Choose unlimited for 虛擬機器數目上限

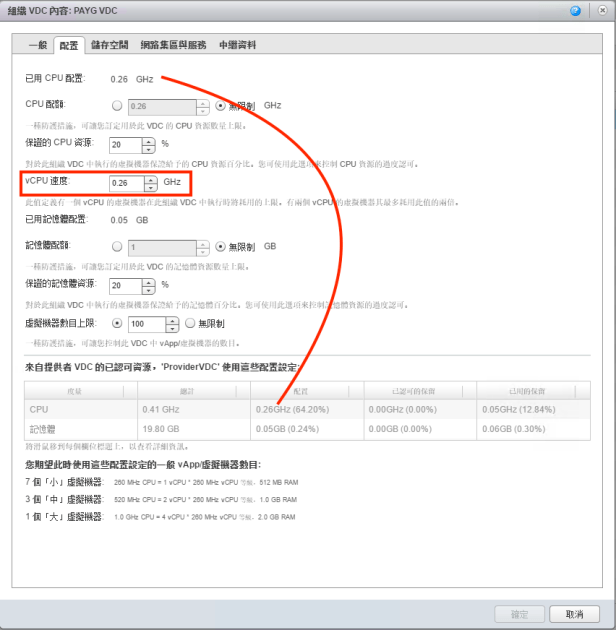[x=191, y=324]
